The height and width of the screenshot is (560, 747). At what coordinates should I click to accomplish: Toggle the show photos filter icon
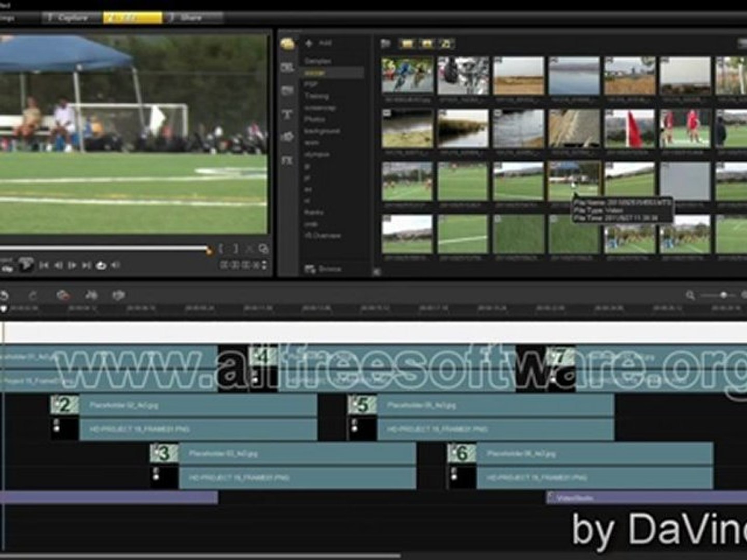(426, 44)
